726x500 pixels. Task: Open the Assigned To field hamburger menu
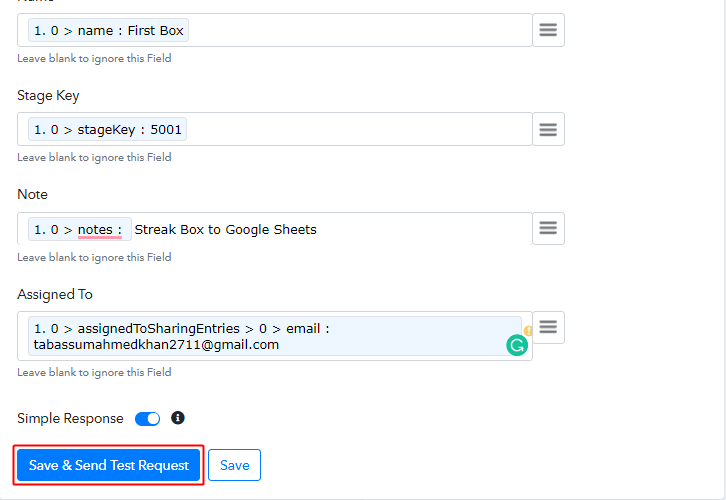click(x=548, y=327)
